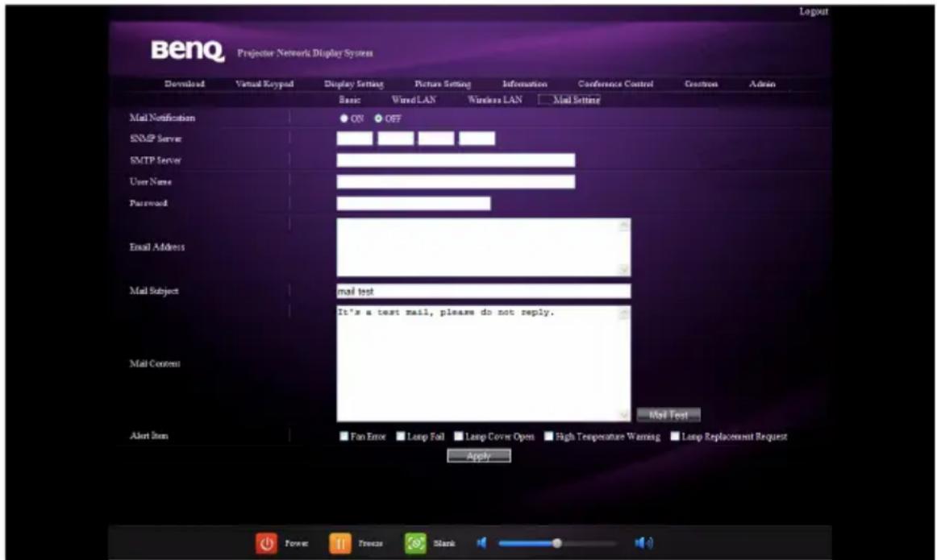937x560 pixels.
Task: Click the Email Address scrollbar down arrow
Action: click(x=624, y=270)
